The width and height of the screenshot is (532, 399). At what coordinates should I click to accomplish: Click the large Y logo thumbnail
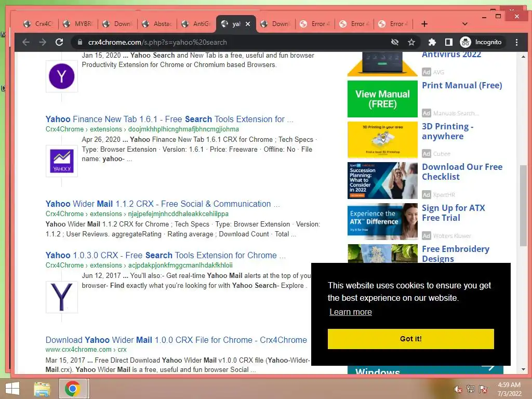coord(62,297)
